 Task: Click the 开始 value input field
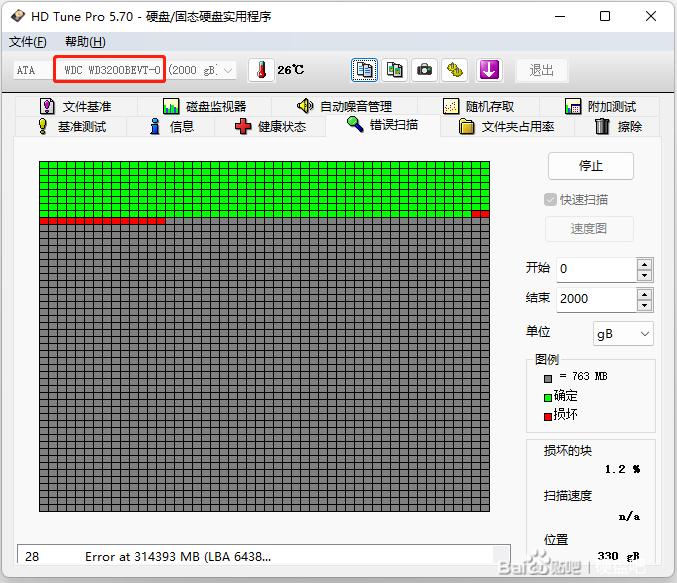coord(596,269)
